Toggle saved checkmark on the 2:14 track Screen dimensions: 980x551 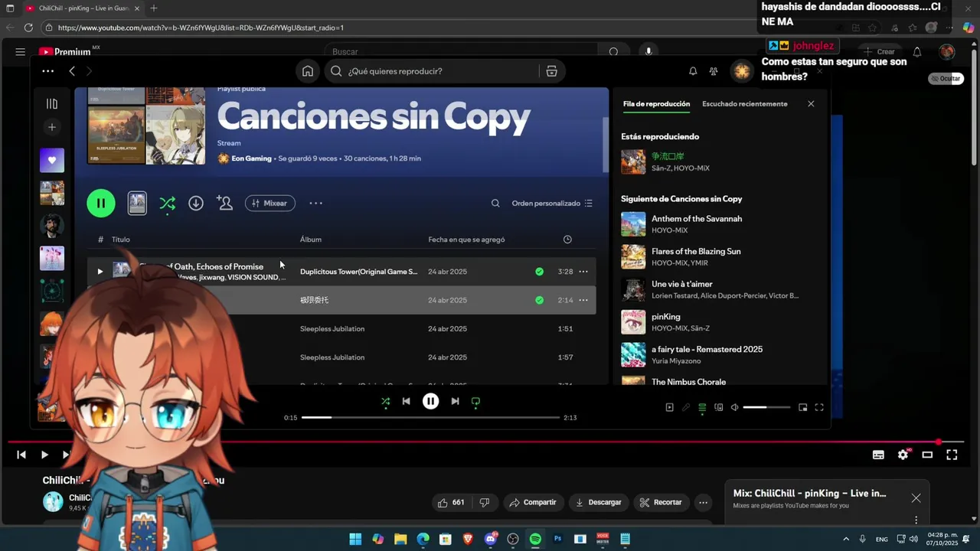[x=540, y=300]
